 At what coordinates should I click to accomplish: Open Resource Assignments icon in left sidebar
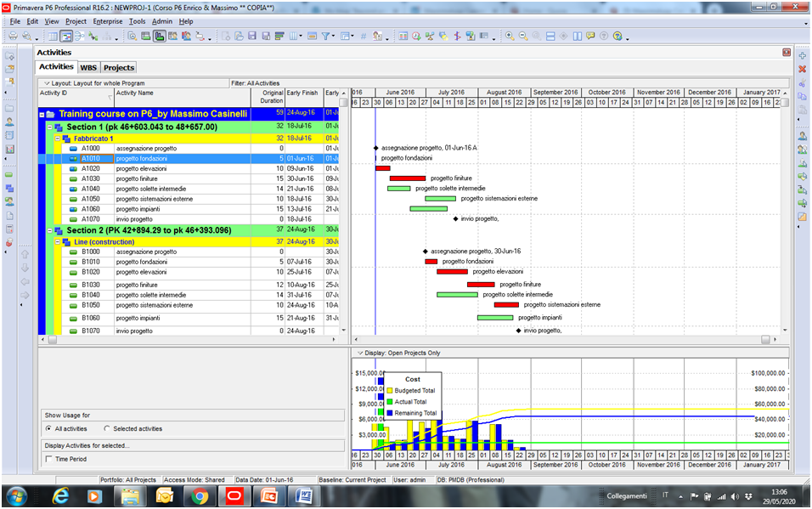9,201
